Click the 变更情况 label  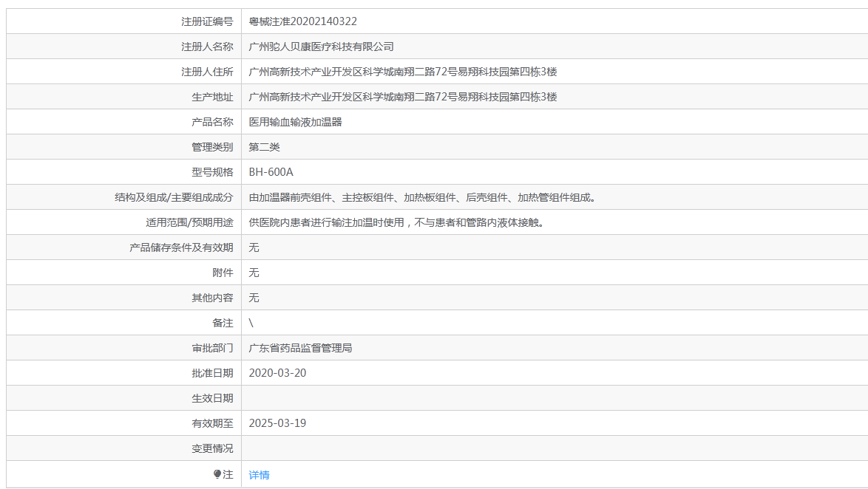213,448
